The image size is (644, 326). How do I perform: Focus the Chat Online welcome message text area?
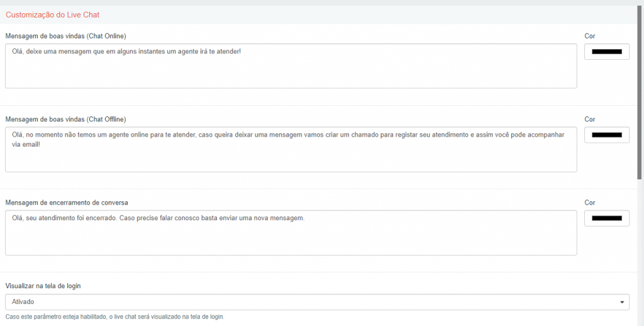[x=291, y=66]
